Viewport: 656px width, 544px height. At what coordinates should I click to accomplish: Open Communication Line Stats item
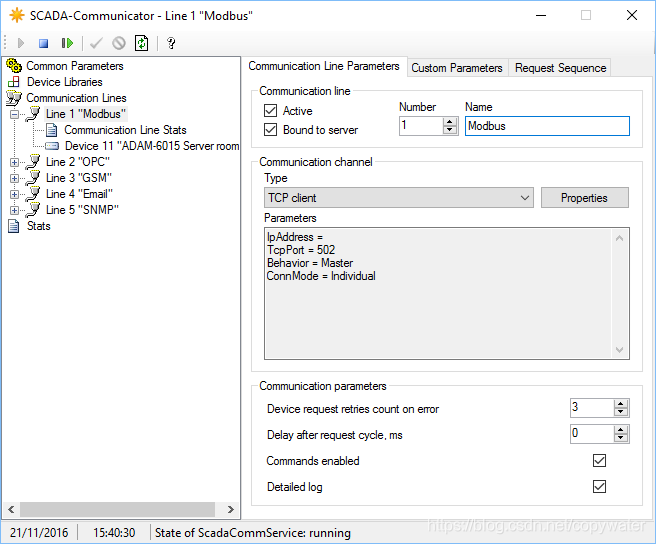click(125, 130)
